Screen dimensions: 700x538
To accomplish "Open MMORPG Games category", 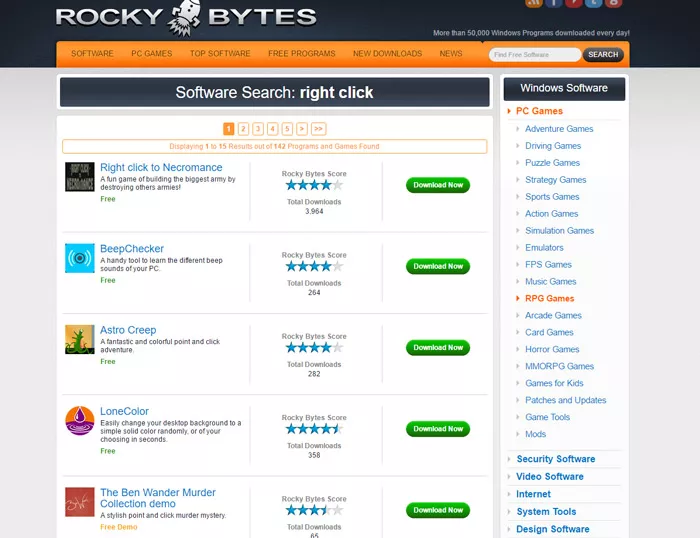I will pyautogui.click(x=559, y=366).
